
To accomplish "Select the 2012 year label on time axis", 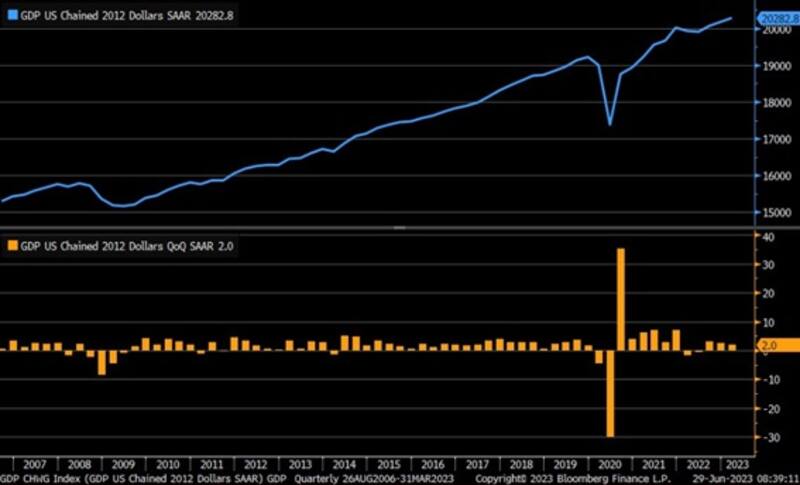I will (x=255, y=464).
